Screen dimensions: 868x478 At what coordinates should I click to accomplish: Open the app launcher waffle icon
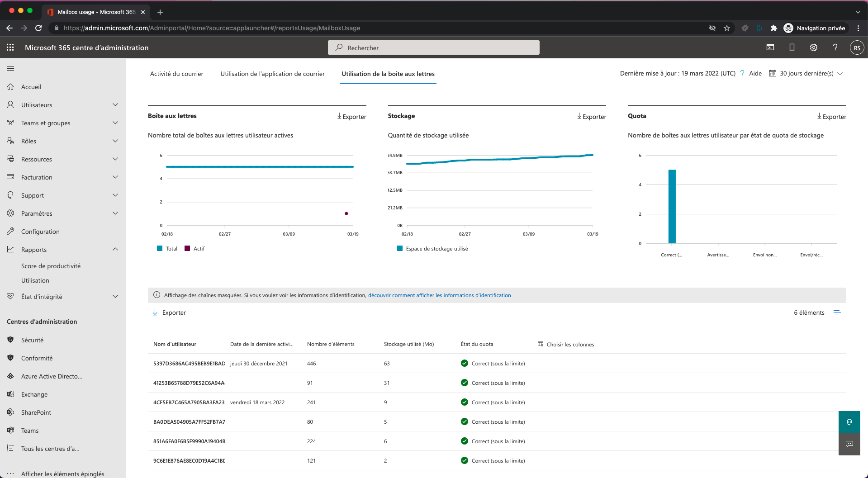(10, 47)
